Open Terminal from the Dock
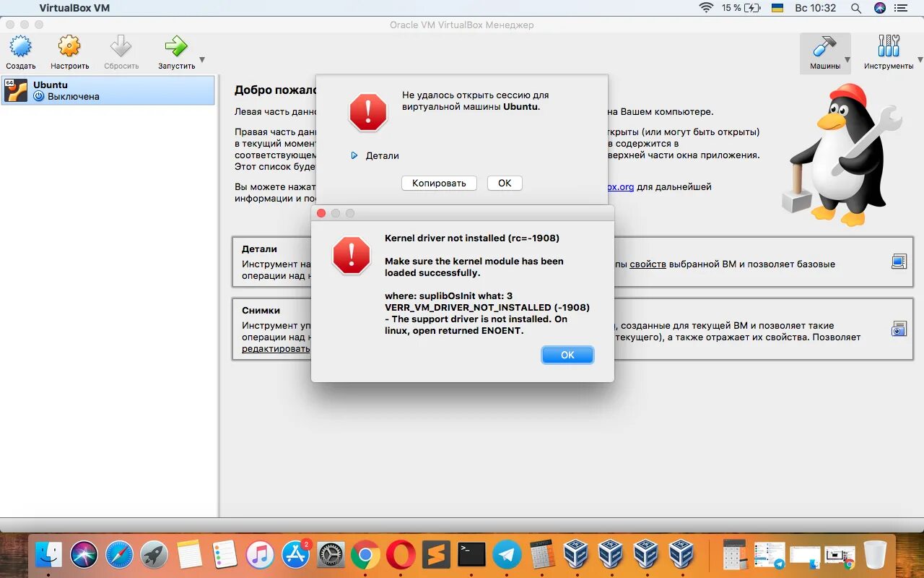 471,554
